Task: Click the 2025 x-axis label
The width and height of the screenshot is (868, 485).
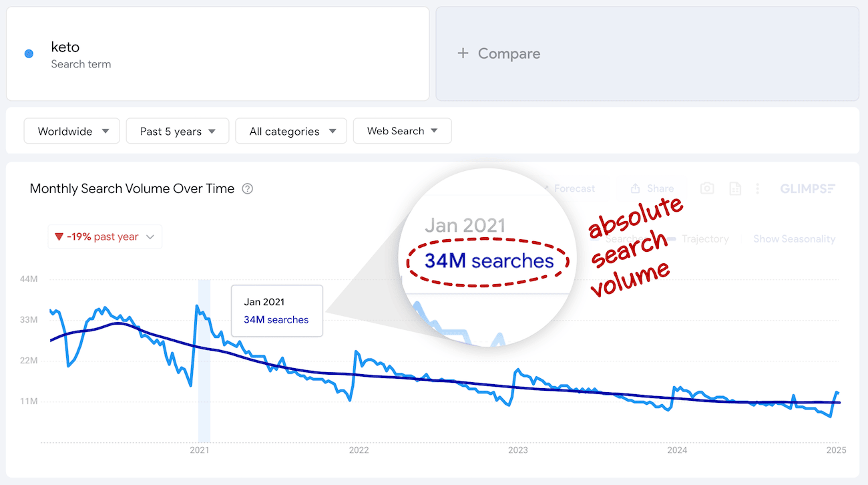Action: tap(836, 450)
